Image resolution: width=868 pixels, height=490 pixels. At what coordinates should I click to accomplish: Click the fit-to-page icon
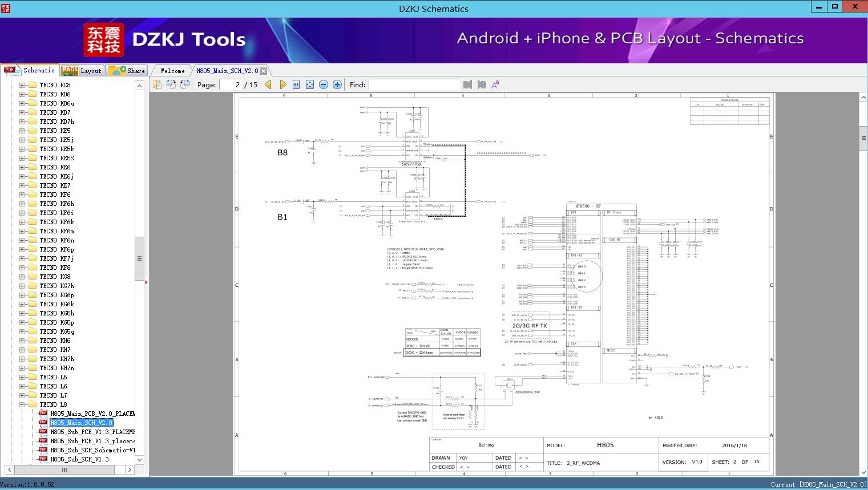point(310,84)
